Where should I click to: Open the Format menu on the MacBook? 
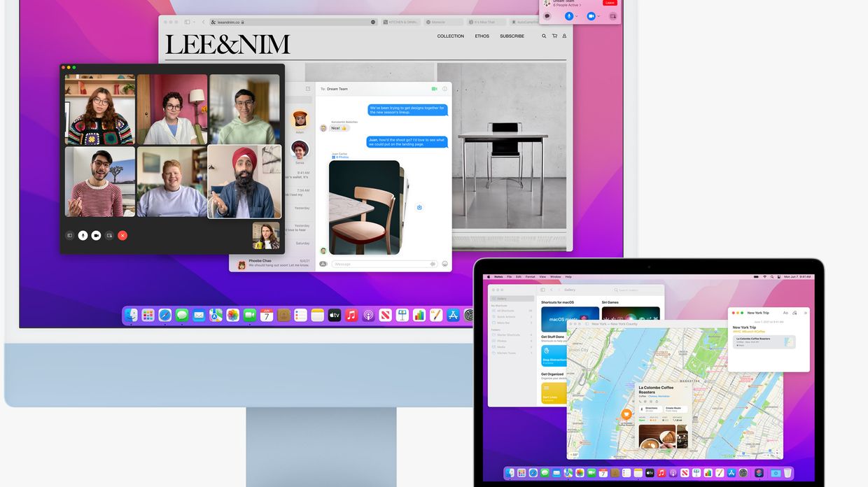click(531, 277)
